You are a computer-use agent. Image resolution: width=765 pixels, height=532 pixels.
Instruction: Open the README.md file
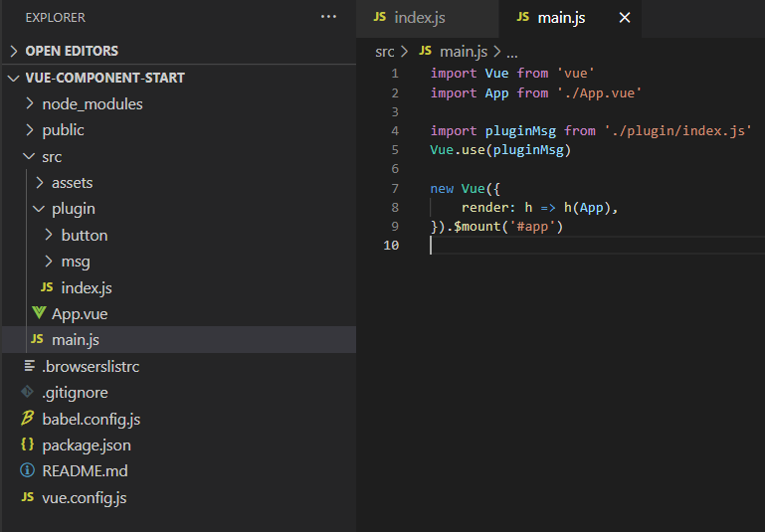179,471
